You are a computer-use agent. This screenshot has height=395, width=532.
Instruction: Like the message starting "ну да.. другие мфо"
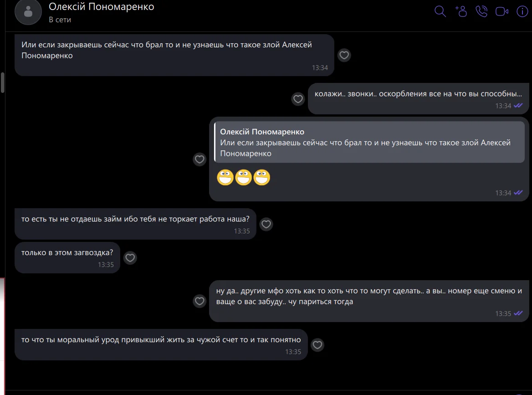(199, 301)
